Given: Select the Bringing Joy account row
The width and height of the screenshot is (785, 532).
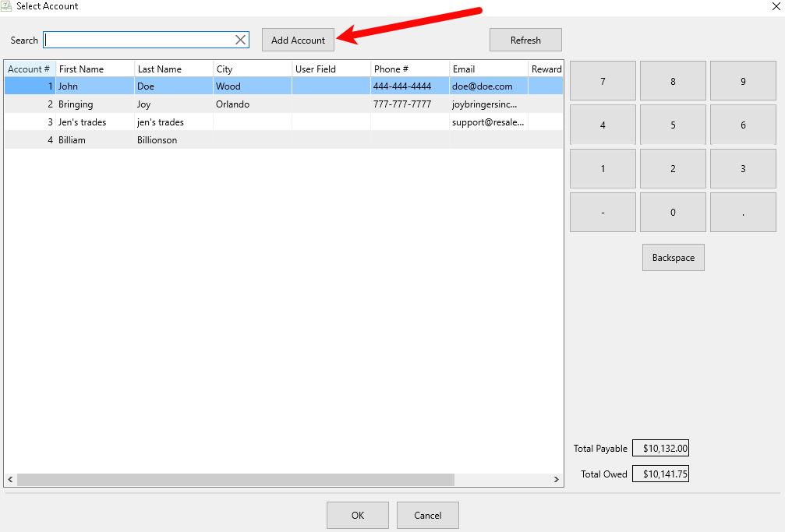Looking at the screenshot, I should coord(284,104).
